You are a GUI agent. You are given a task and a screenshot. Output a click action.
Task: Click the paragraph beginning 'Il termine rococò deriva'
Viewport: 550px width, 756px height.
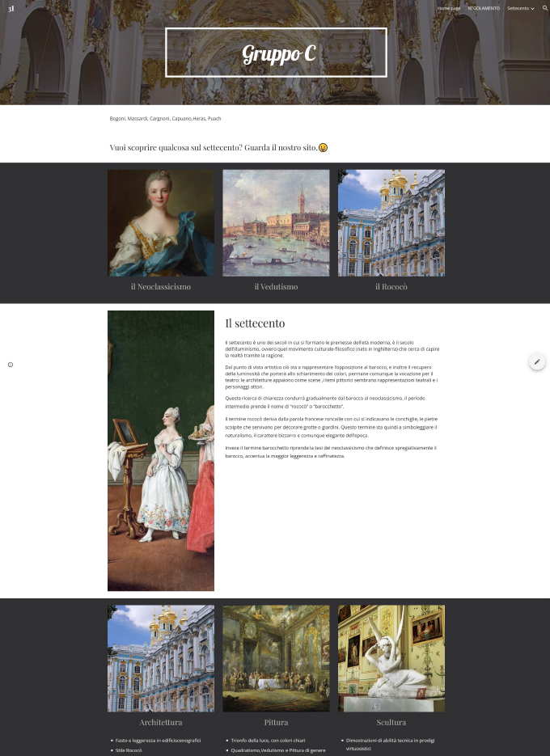tap(331, 427)
